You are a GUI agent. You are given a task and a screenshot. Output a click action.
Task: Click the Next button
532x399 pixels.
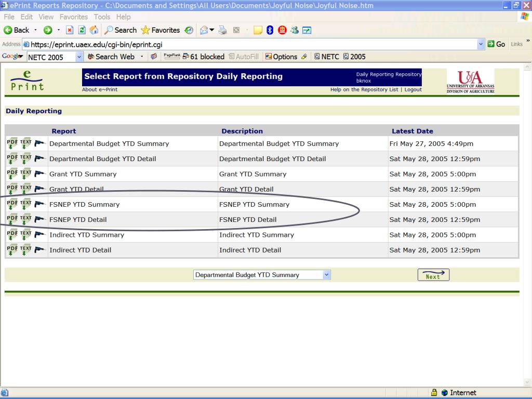pos(434,275)
